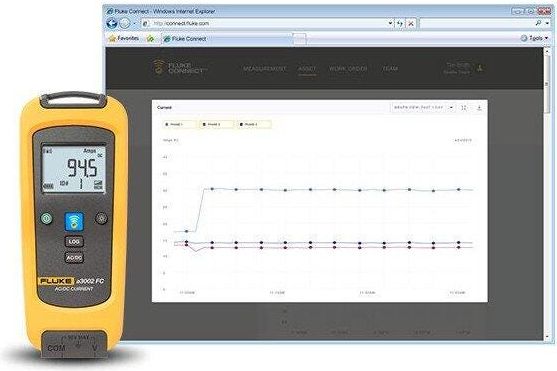Screen dimensions: 557x371
Task: Click the LOG button on the meter
Action: pos(74,242)
